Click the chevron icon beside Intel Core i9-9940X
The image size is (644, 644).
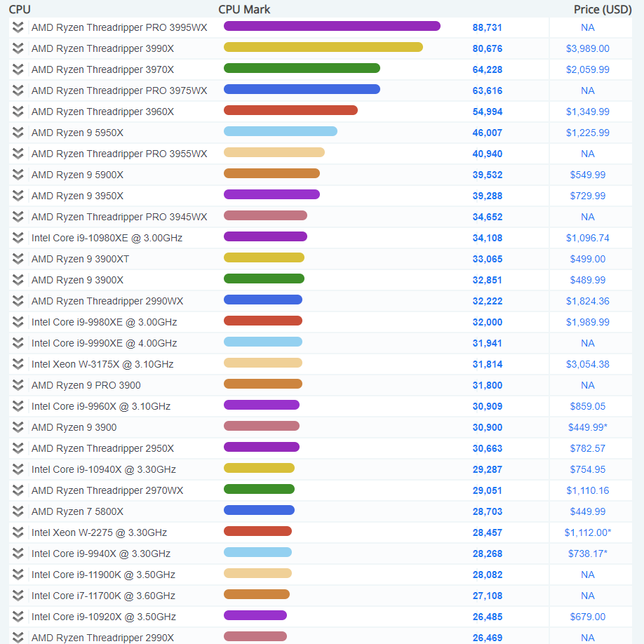18,554
